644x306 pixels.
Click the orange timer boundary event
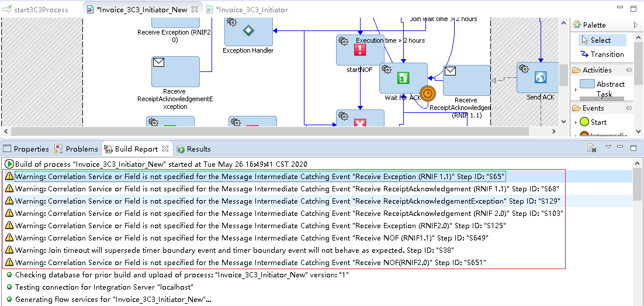(428, 94)
